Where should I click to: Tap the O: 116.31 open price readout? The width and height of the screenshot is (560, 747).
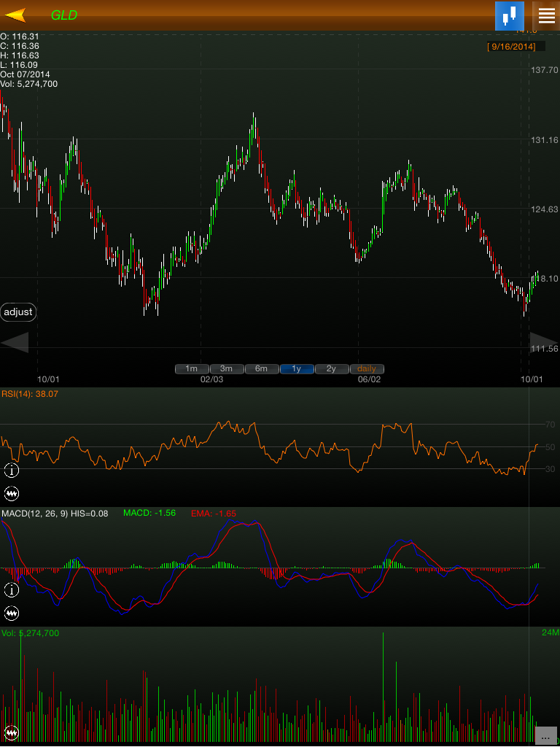20,36
